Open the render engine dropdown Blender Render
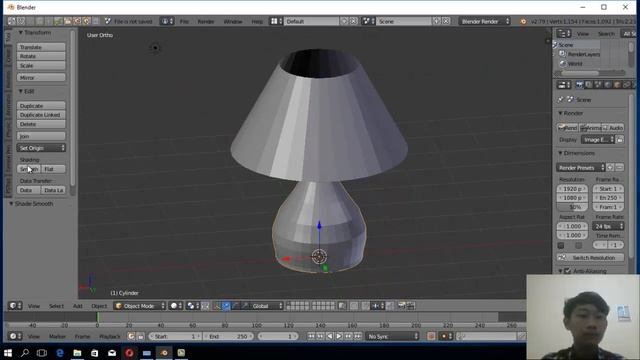This screenshot has height=360, width=640. pos(484,21)
